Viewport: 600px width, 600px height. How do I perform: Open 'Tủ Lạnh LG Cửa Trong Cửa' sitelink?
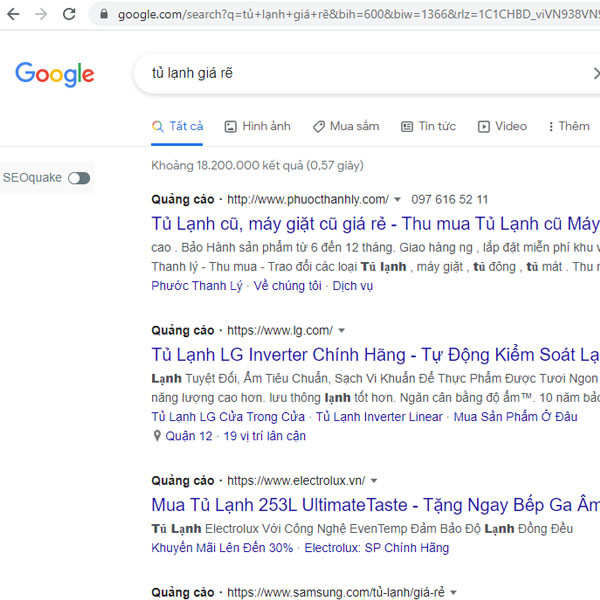point(228,417)
